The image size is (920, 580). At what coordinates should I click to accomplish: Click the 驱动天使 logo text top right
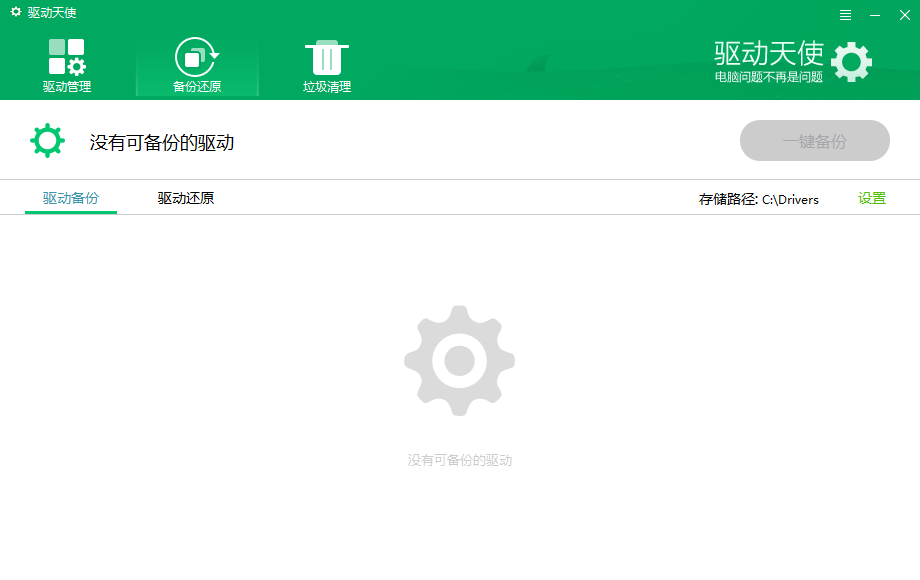pos(769,55)
